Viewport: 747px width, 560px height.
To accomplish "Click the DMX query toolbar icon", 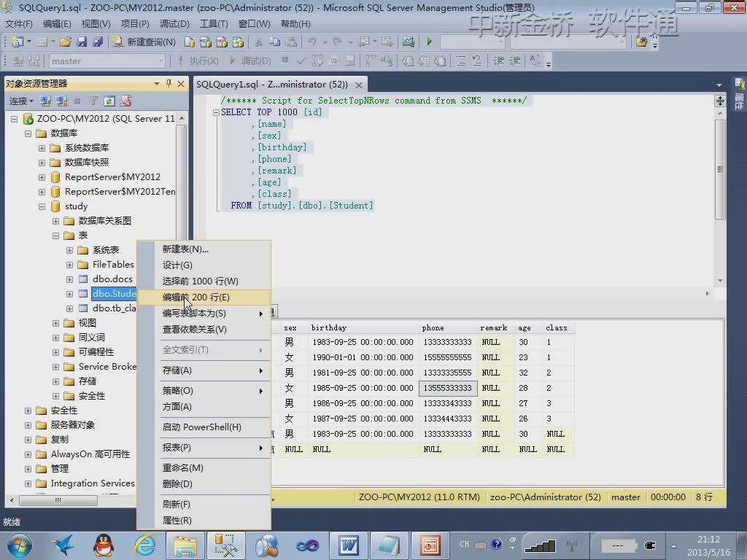I will click(222, 42).
